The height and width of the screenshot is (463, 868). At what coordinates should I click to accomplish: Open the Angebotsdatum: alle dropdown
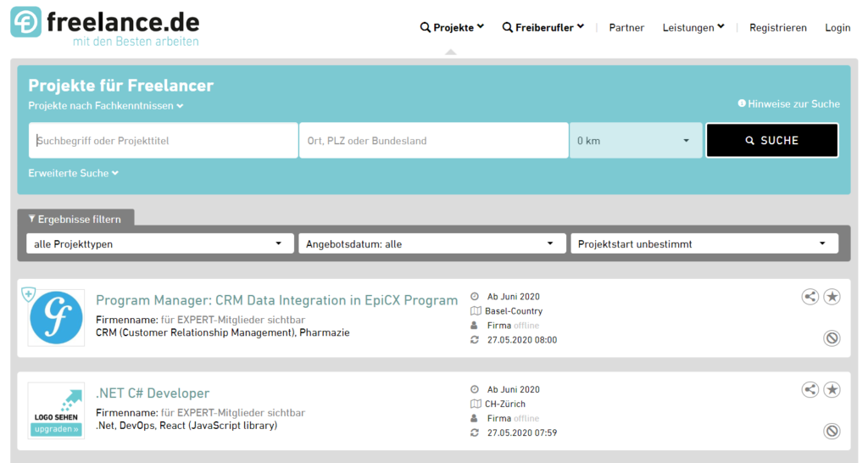(x=431, y=244)
